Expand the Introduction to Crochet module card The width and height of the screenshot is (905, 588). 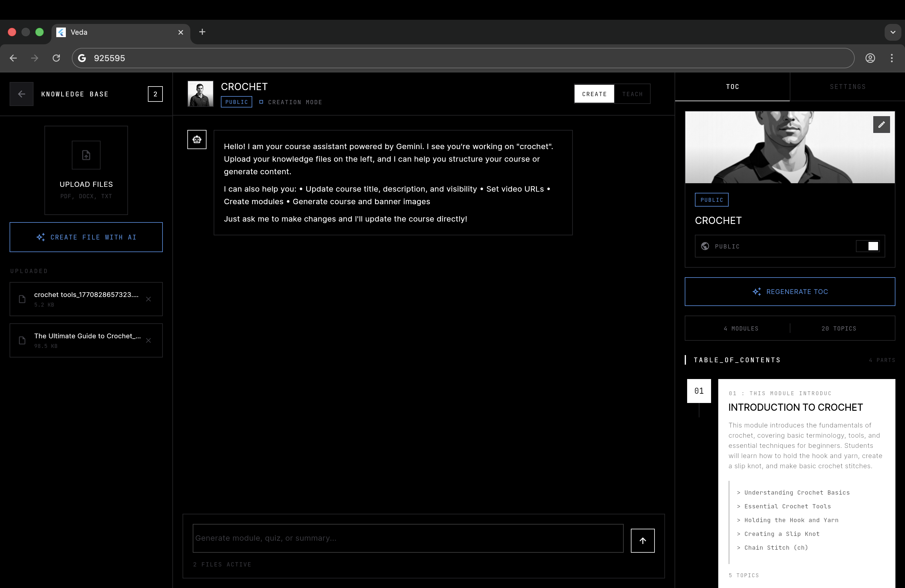pyautogui.click(x=795, y=407)
